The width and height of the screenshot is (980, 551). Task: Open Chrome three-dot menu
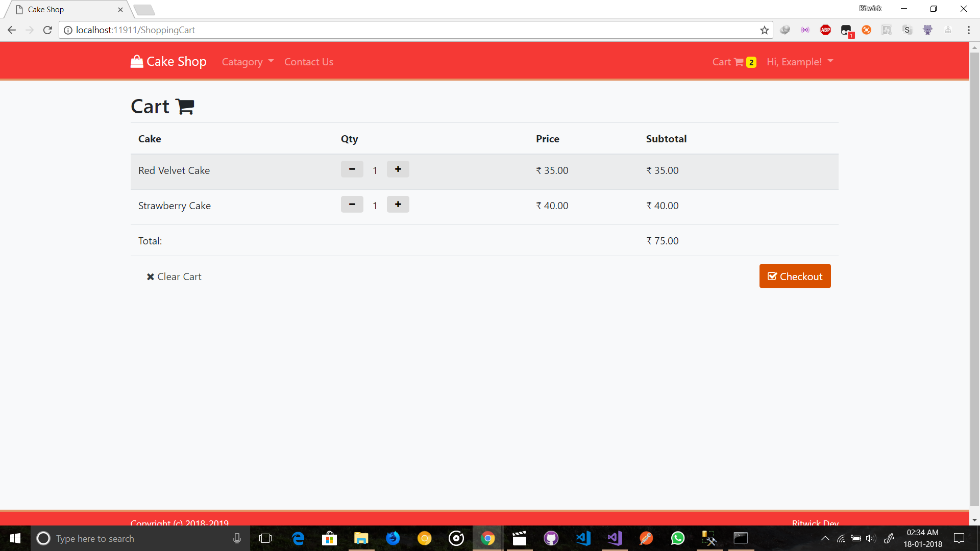pyautogui.click(x=968, y=30)
